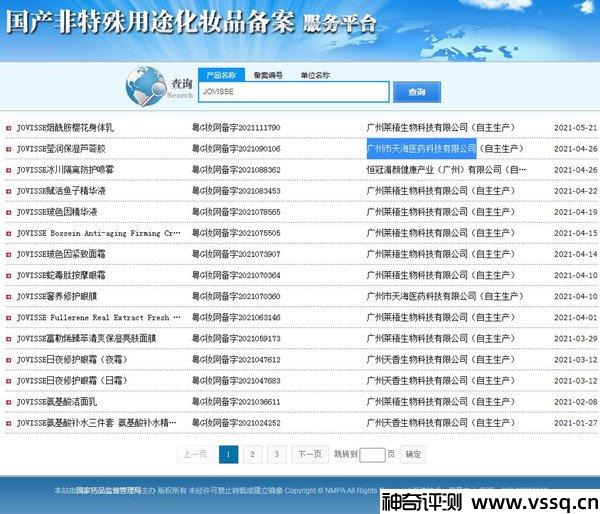The image size is (600, 514).
Task: Click record number 粤G妆网备字2021070364
Action: click(x=236, y=275)
